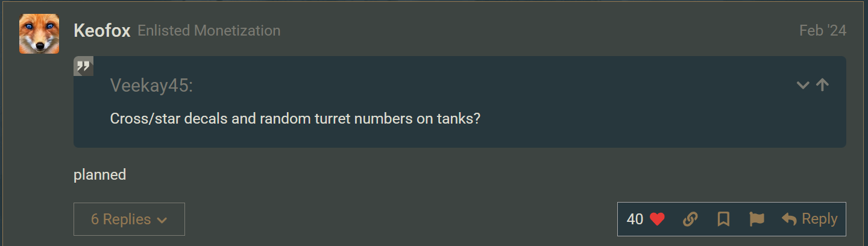Viewport: 868px width, 246px height.
Task: Click the empty area of the quote header
Action: point(482,86)
